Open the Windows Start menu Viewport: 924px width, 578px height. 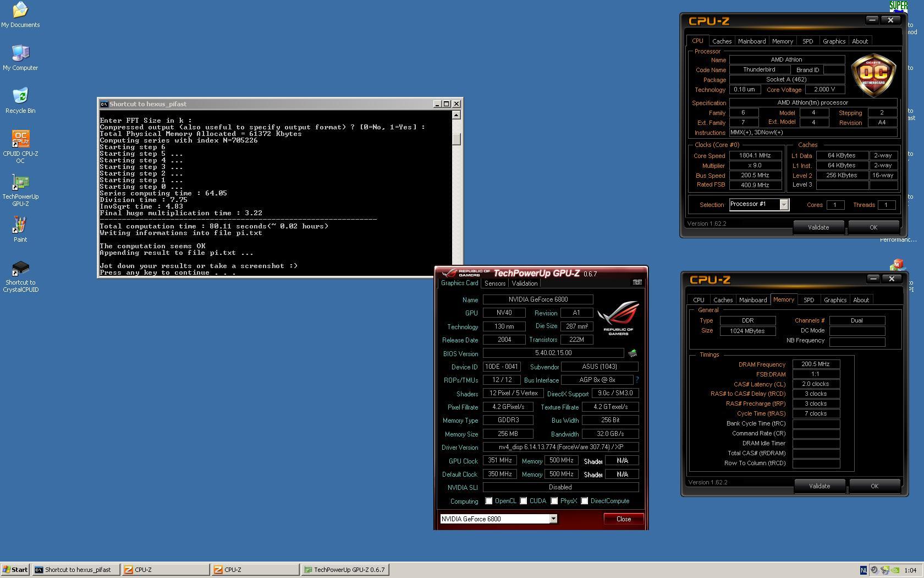click(x=15, y=570)
